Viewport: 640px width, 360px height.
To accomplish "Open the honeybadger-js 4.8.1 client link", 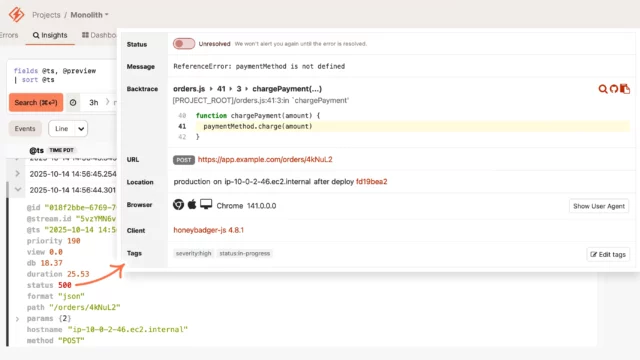I will [x=209, y=230].
